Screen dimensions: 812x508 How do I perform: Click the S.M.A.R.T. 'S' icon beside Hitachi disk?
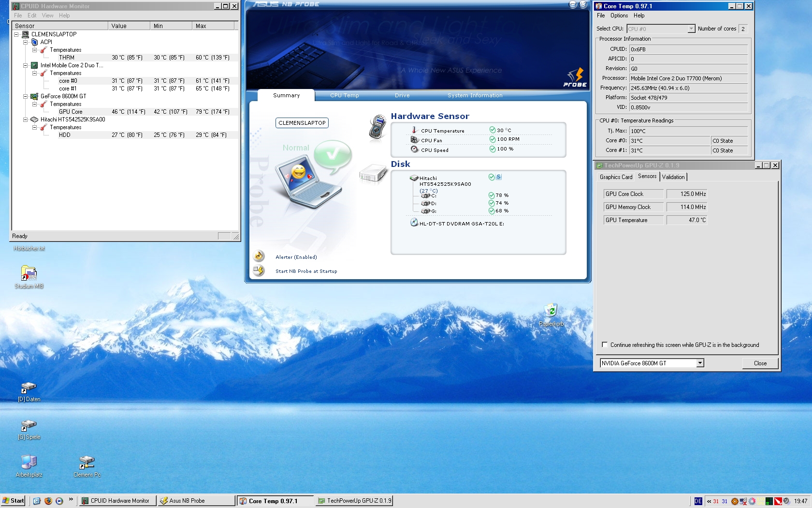(499, 177)
